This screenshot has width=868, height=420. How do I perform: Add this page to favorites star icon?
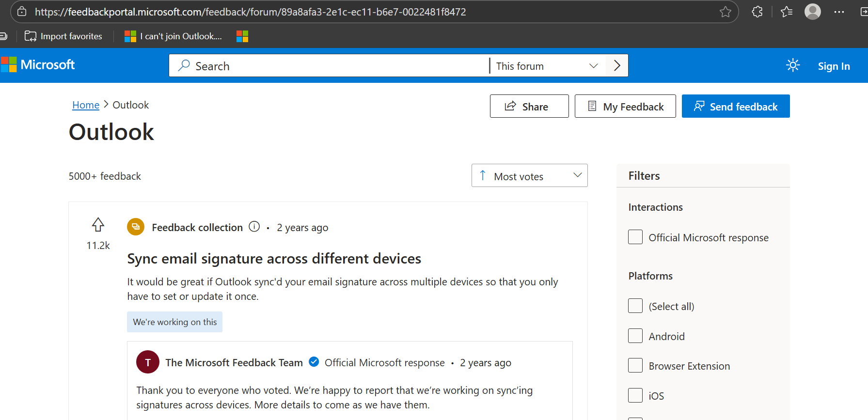click(x=725, y=12)
